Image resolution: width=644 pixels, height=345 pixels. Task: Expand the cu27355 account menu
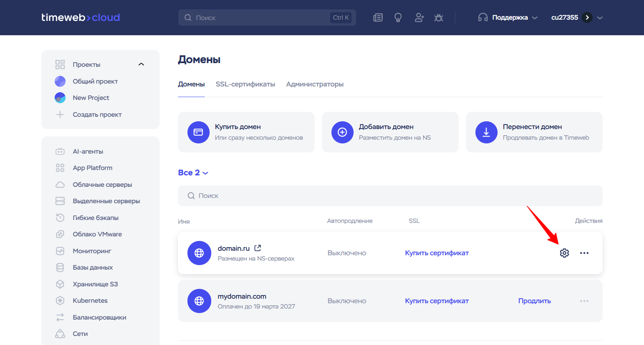pos(600,18)
